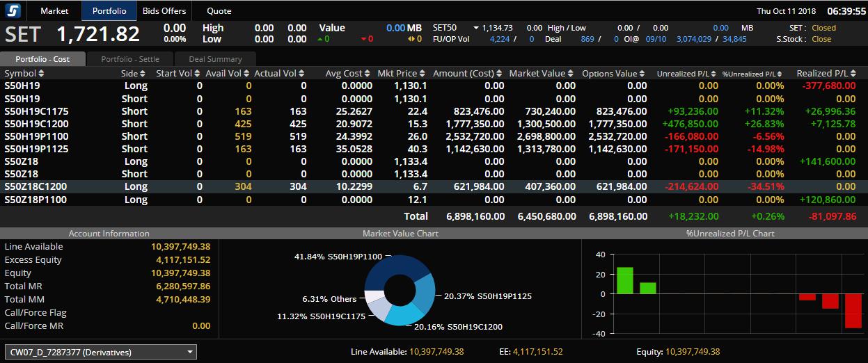Open the account selector CW07_D_7287377 dropdown
Screen dimensions: 868x363
pos(101,352)
